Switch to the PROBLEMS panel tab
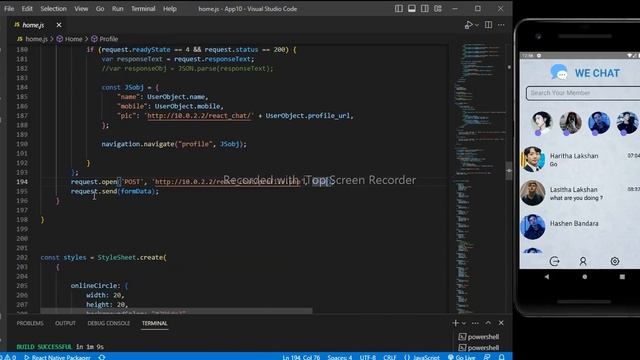The image size is (640, 360). click(30, 323)
